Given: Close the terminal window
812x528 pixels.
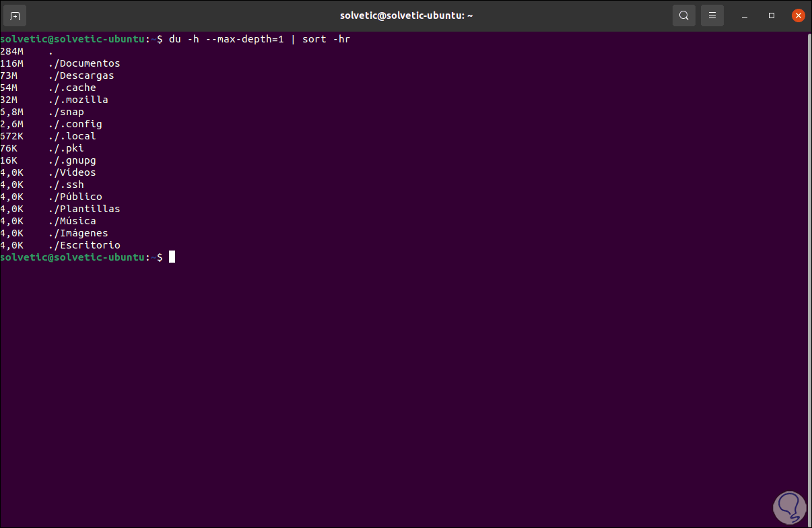Looking at the screenshot, I should tap(798, 15).
